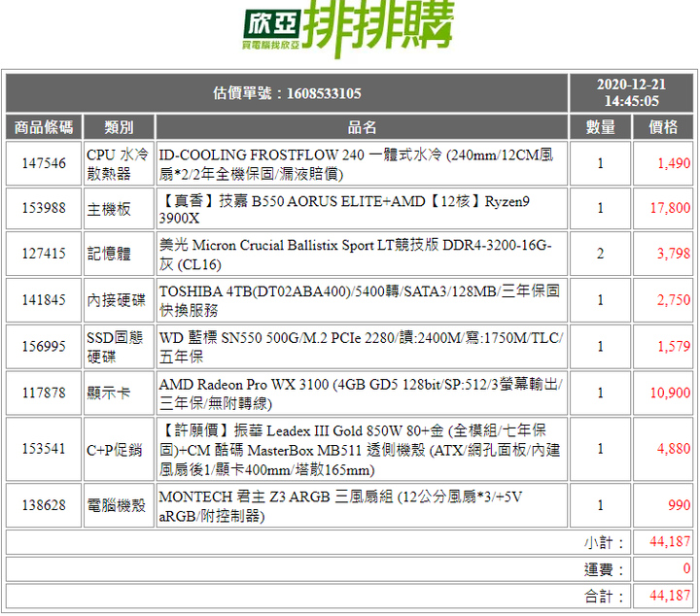Click the 品名 column header

(362, 127)
